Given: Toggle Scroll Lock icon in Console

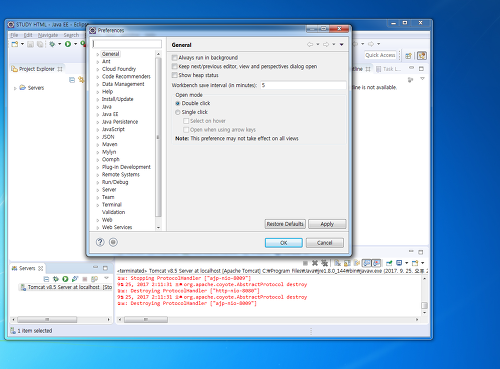Looking at the screenshot, I should [x=347, y=263].
